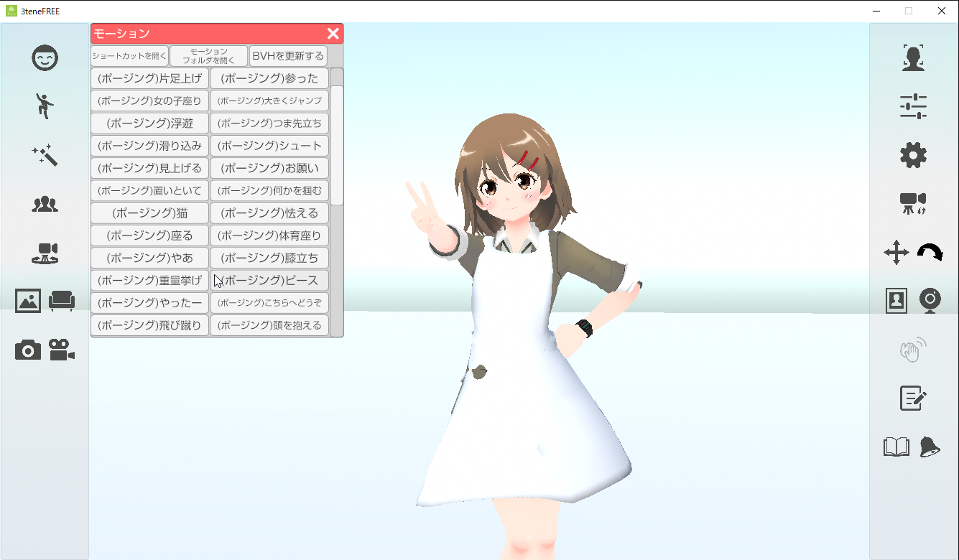Screen dimensions: 959x560
Task: Open the facial expressions panel
Action: [x=45, y=58]
